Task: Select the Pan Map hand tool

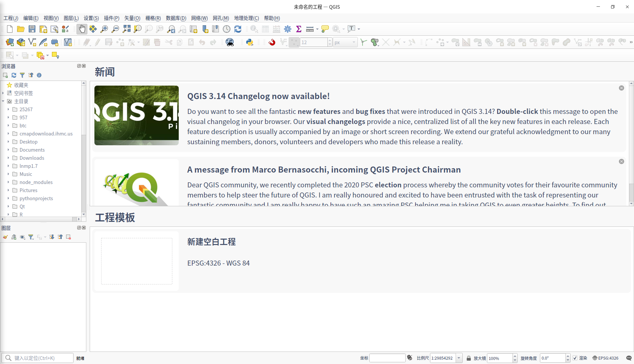Action: (x=82, y=29)
